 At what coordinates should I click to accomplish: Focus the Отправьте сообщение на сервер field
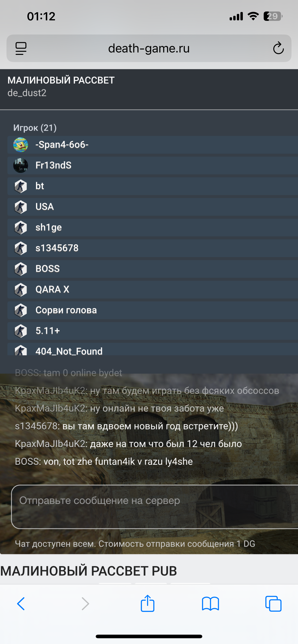155,507
